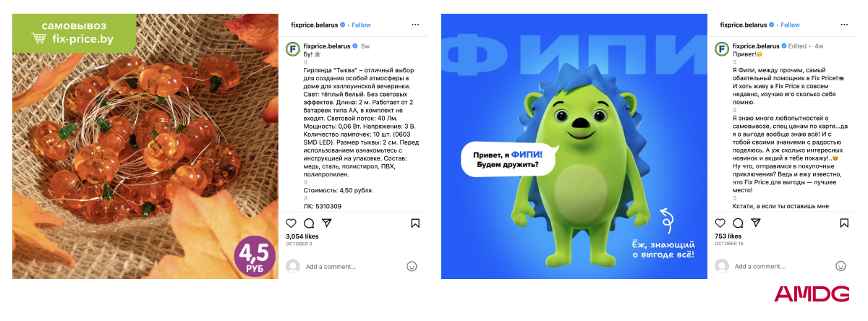This screenshot has height=321, width=868.
Task: View the 3,054 likes list
Action: pyautogui.click(x=302, y=236)
